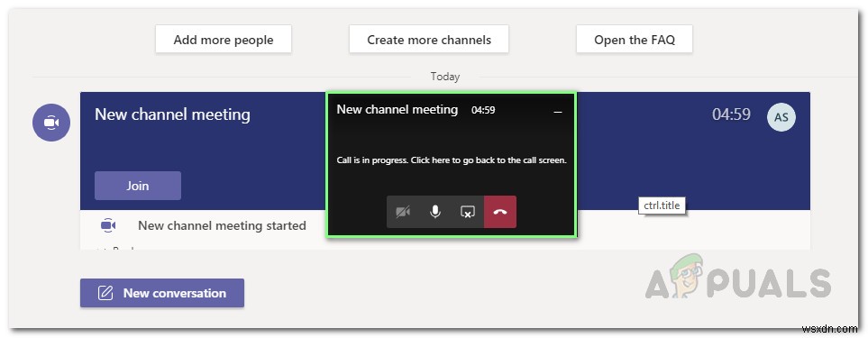Click the 'Today' date separator label
Image resolution: width=868 pixels, height=338 pixels.
445,77
